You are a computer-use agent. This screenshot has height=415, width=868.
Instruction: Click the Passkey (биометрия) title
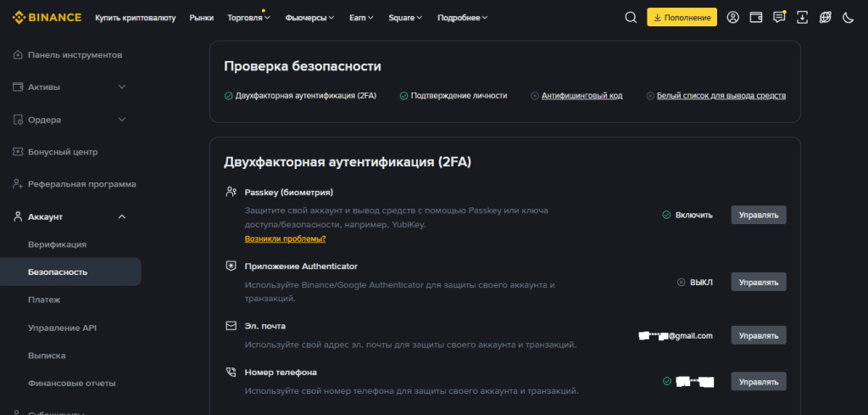289,193
